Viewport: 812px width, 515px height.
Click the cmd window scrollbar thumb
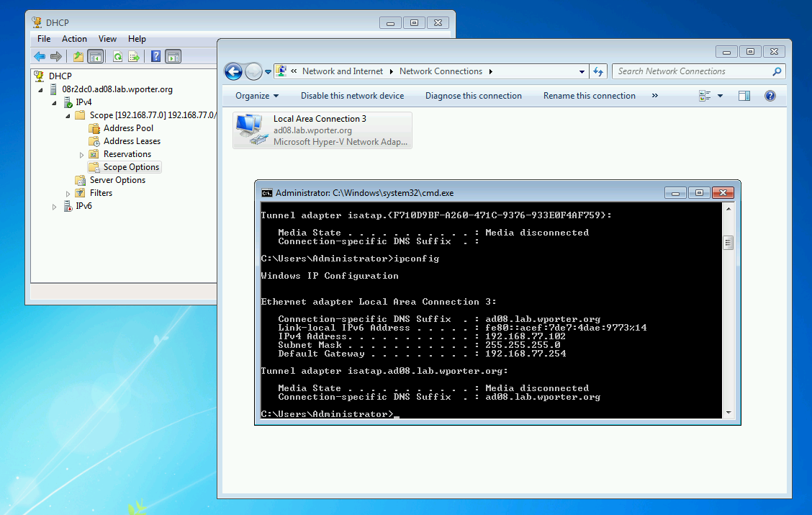[728, 243]
